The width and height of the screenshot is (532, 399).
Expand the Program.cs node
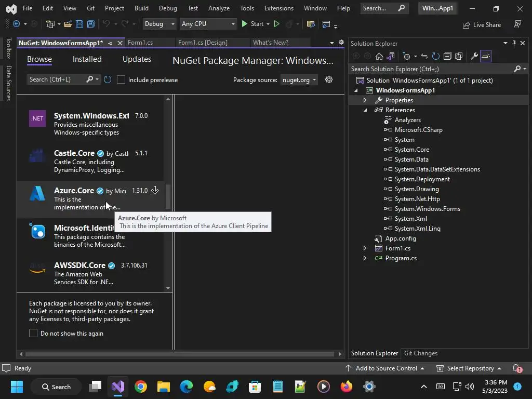[365, 258]
